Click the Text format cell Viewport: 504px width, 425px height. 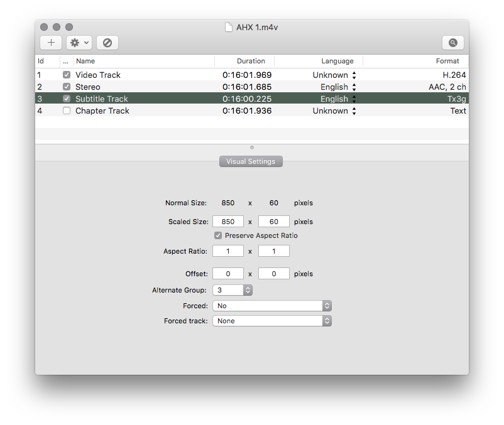458,110
